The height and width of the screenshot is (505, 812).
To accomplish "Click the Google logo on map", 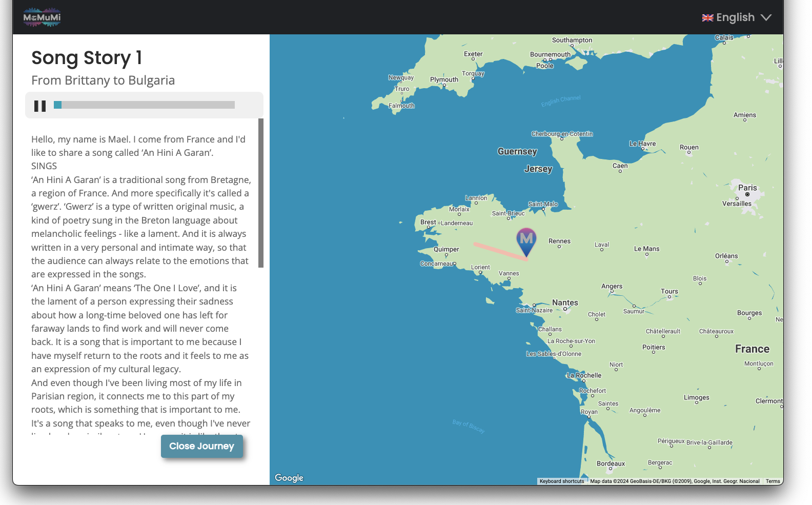I will (289, 478).
